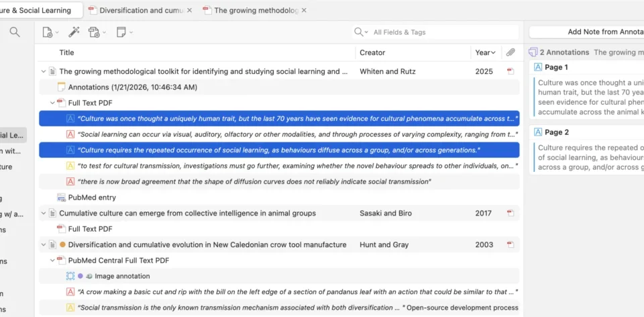644x317 pixels.
Task: Click the All Fields & Tags search box
Action: coord(443,32)
